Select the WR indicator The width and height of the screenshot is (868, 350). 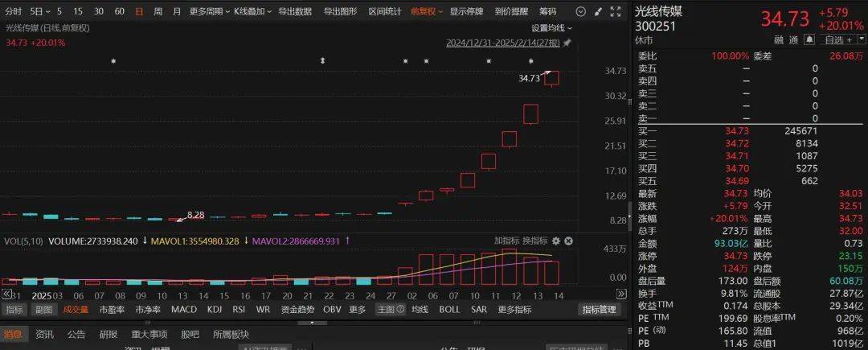pyautogui.click(x=262, y=310)
